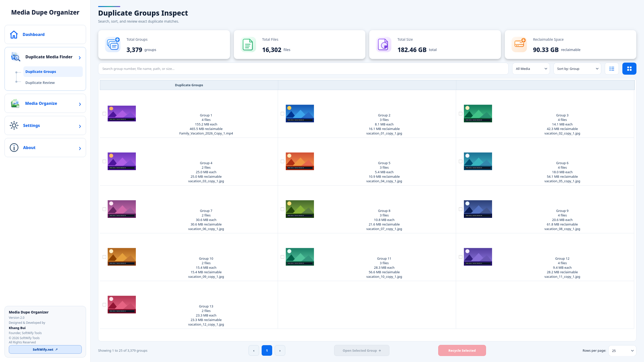The width and height of the screenshot is (644, 362).
Task: Select the Duplicate Groups submenu item
Action: [x=53, y=72]
